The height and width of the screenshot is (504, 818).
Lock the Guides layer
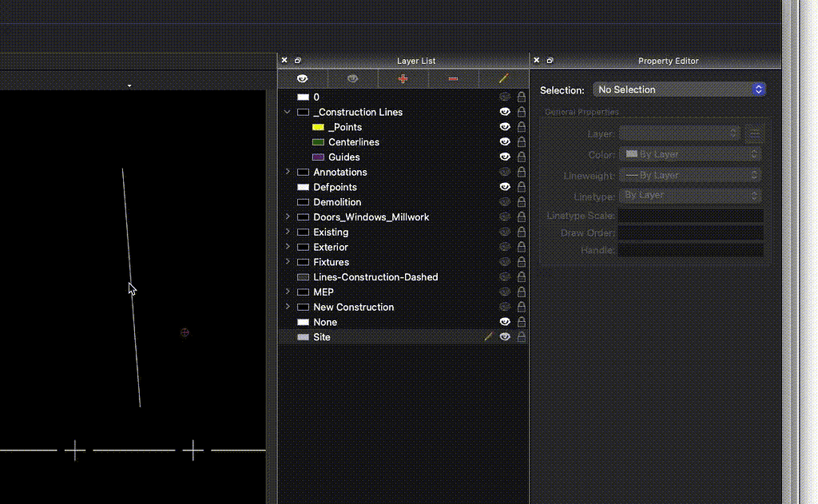tap(521, 157)
